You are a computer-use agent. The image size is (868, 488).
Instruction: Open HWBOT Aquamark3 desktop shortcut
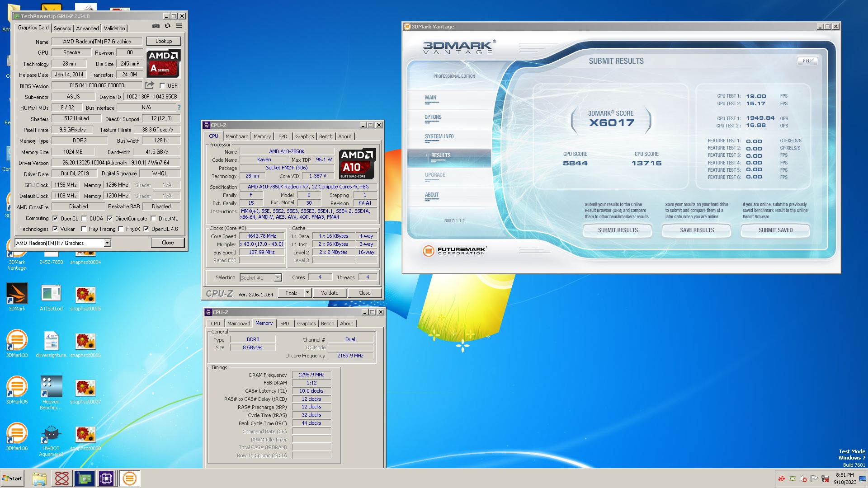[51, 441]
